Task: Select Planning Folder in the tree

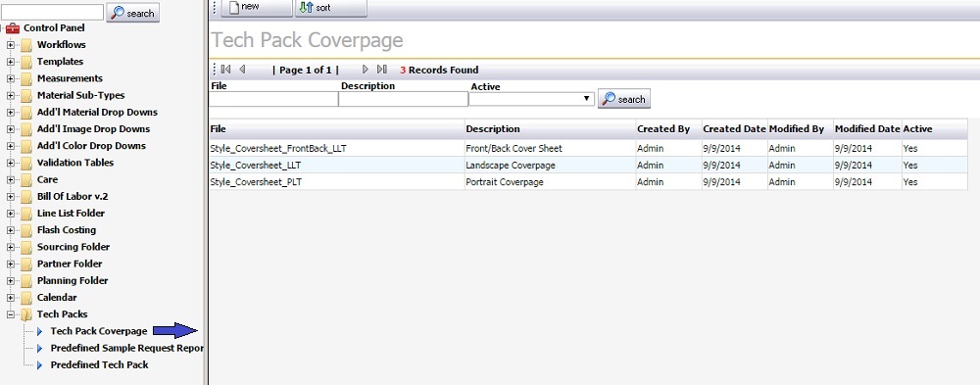Action: click(x=73, y=280)
